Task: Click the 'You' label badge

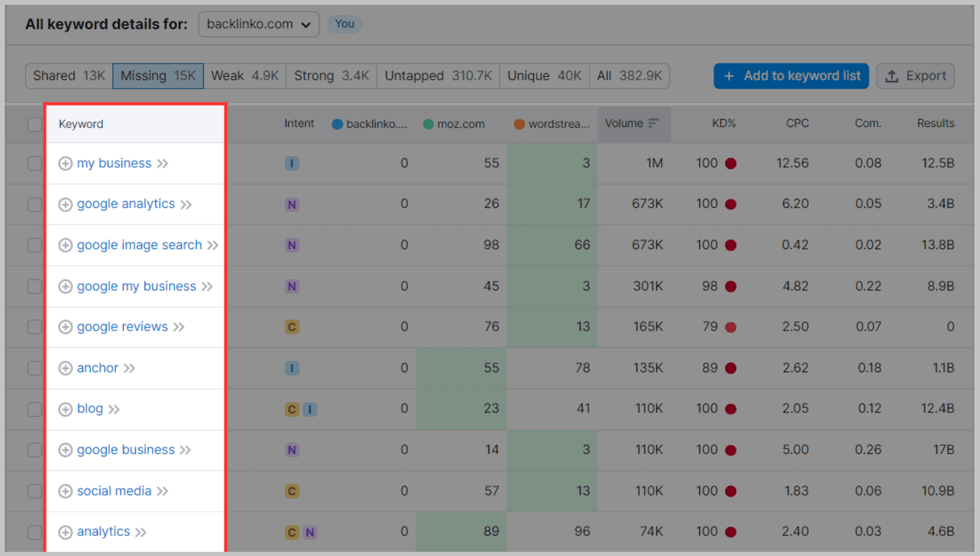Action: pos(344,24)
